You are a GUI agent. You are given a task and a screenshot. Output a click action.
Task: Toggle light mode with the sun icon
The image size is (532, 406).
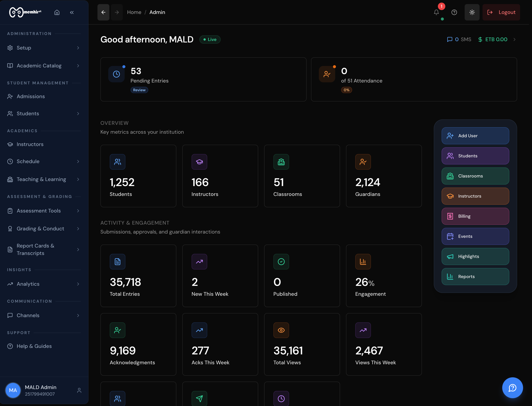click(472, 12)
